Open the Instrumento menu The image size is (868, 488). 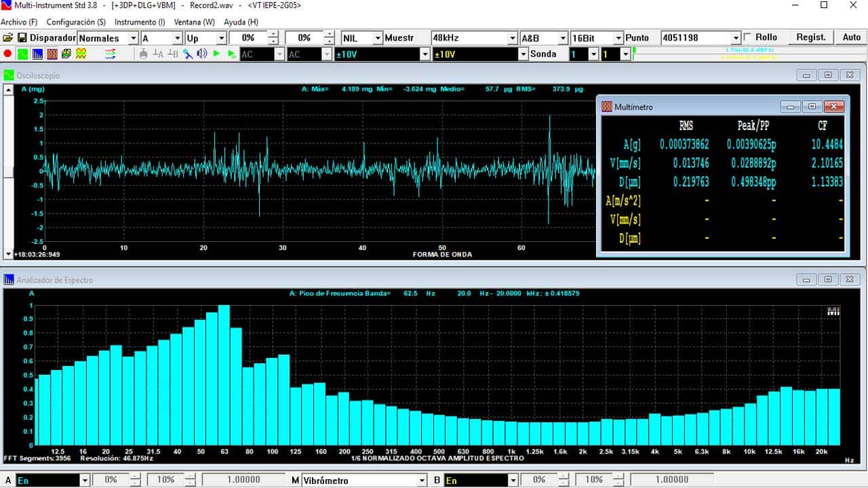[x=140, y=22]
